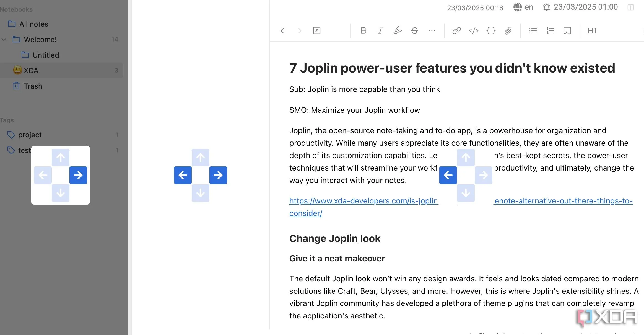Apply the H1 heading style
Viewport: 644px width, 335px height.
592,31
